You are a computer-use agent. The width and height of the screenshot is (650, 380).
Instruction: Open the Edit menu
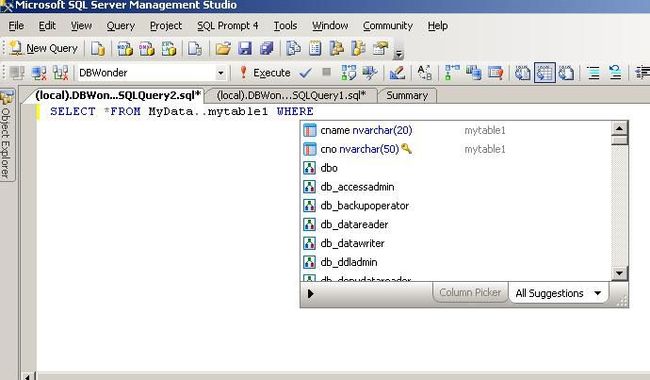47,26
